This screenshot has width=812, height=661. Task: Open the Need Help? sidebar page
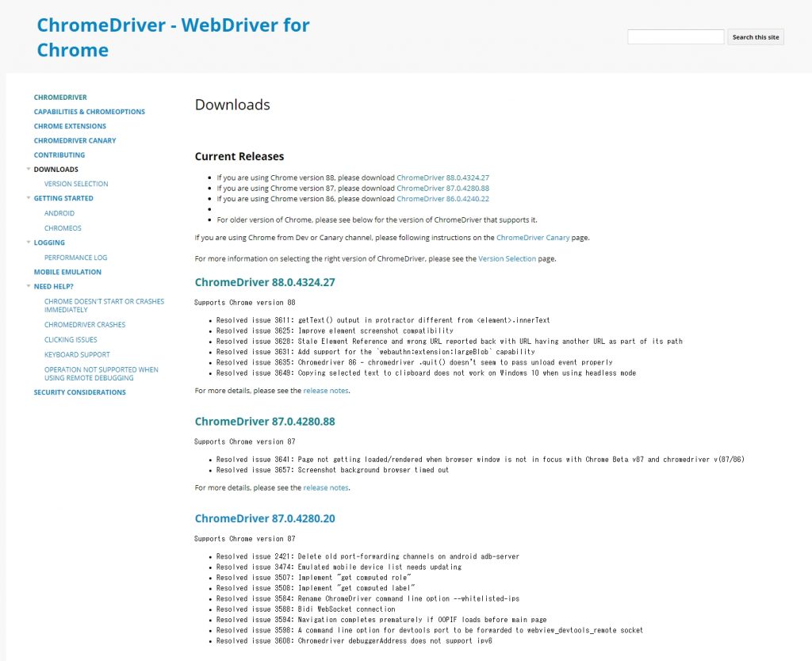click(53, 287)
